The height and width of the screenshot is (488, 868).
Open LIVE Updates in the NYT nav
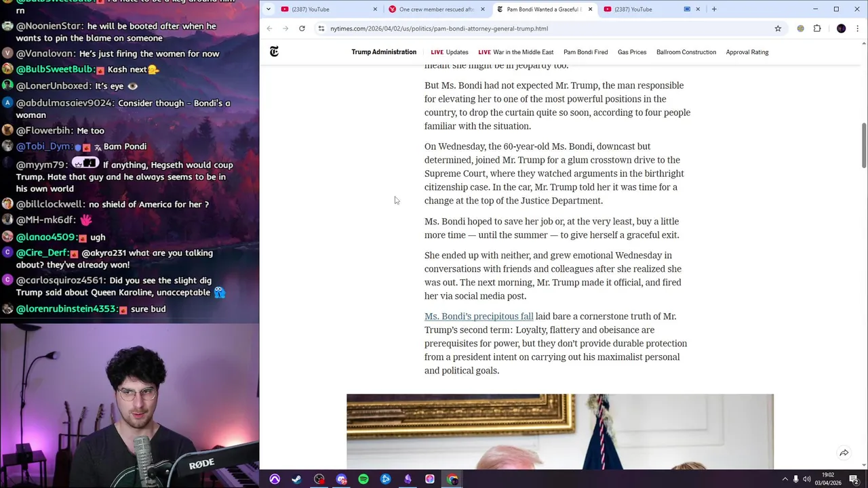pyautogui.click(x=450, y=52)
